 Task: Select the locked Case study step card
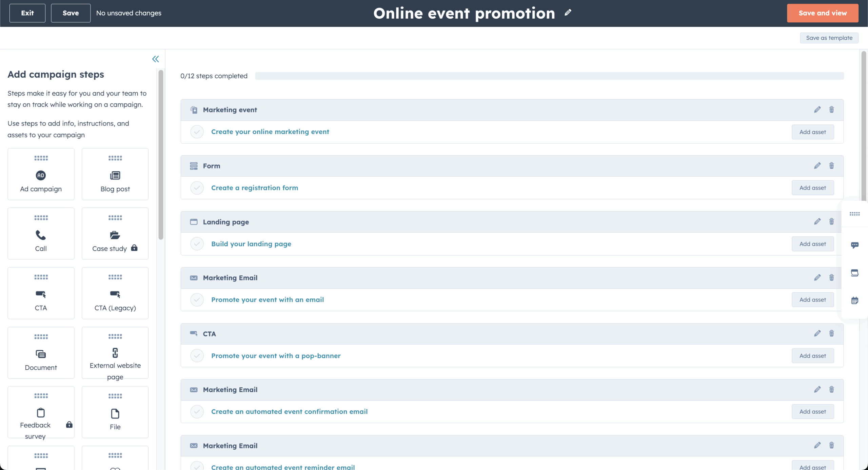(115, 233)
